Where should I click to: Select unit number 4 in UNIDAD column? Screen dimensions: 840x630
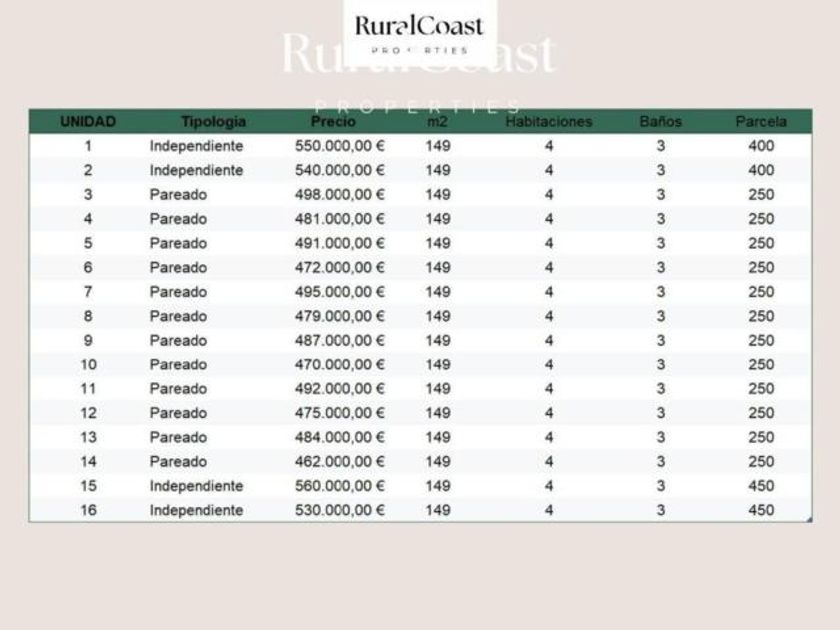pos(88,219)
